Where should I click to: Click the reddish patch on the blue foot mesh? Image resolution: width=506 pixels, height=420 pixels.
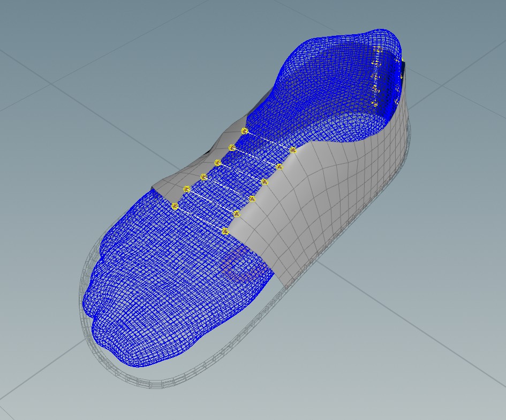pyautogui.click(x=236, y=266)
